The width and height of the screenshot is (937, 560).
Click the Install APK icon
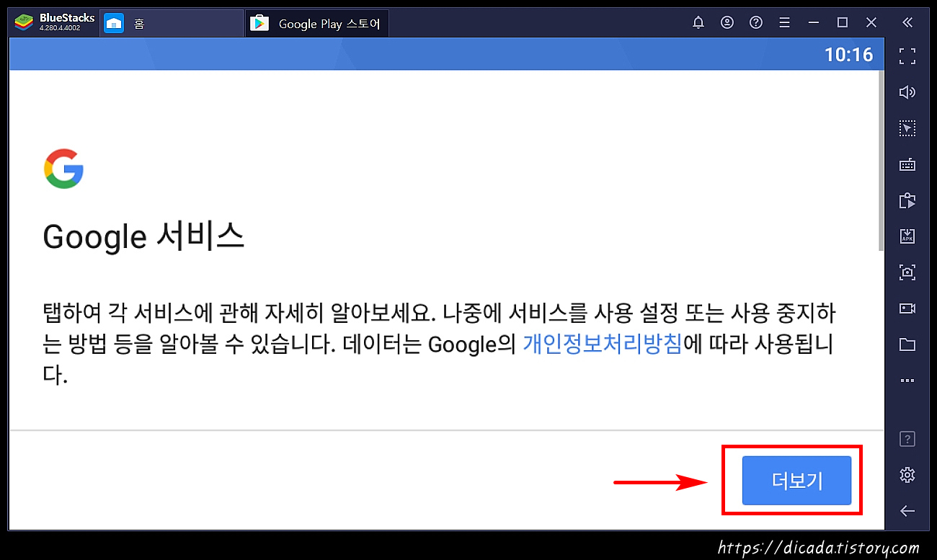coord(907,236)
